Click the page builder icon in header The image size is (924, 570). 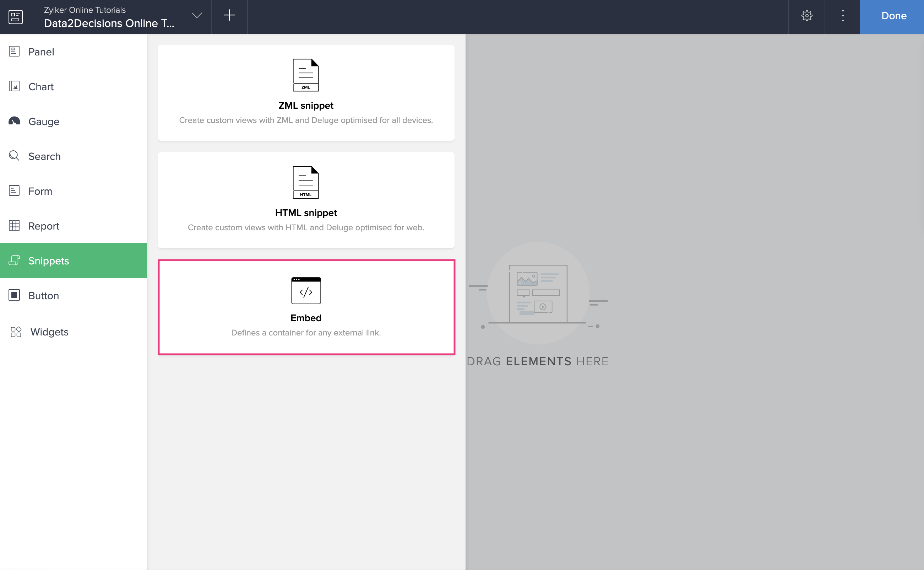[x=15, y=17]
